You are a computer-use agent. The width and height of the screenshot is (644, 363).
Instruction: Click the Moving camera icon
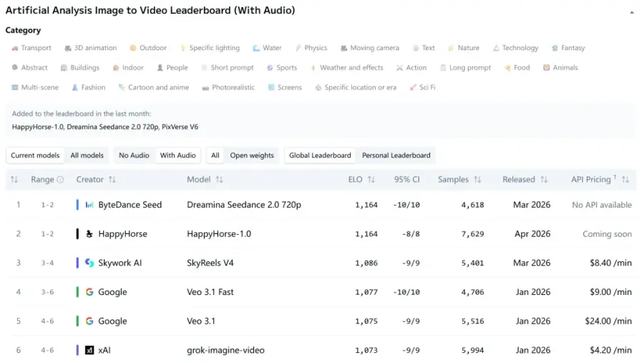(x=343, y=48)
